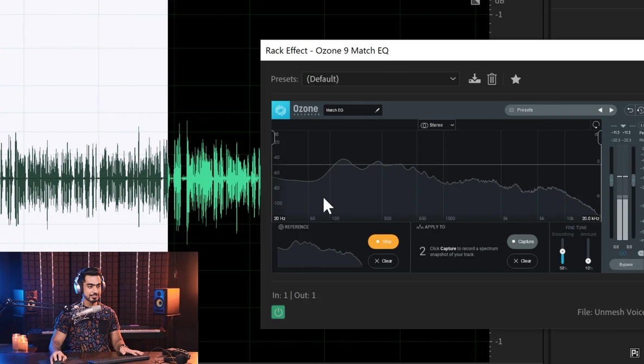Click the left input gain fader
The height and width of the screenshot is (364, 644).
(611, 180)
